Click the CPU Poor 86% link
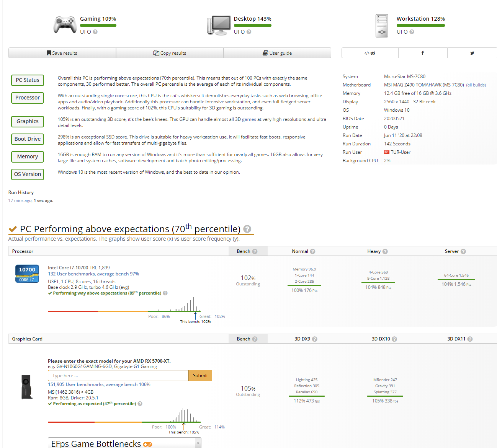This screenshot has width=497, height=448. click(x=166, y=316)
